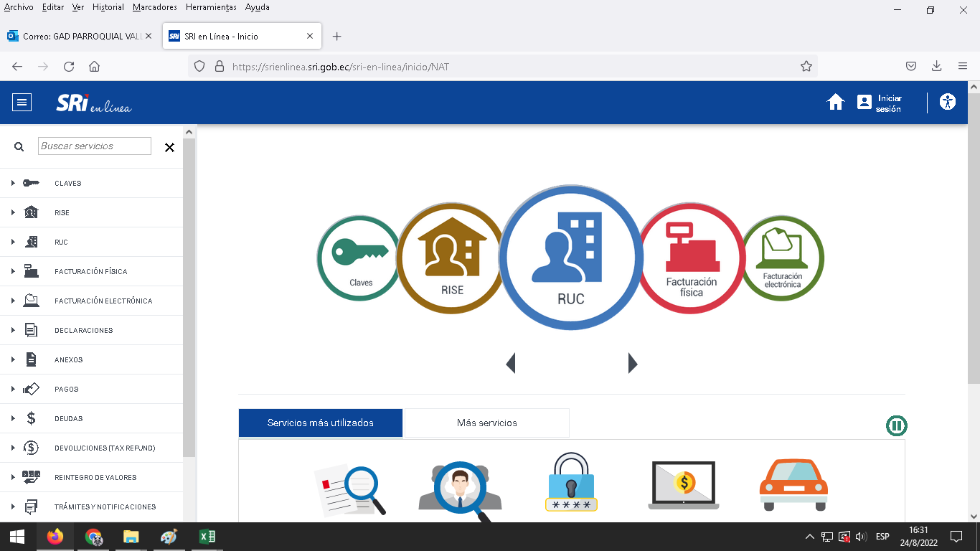The height and width of the screenshot is (551, 980).
Task: Open the accessibility options icon
Action: coord(948,103)
